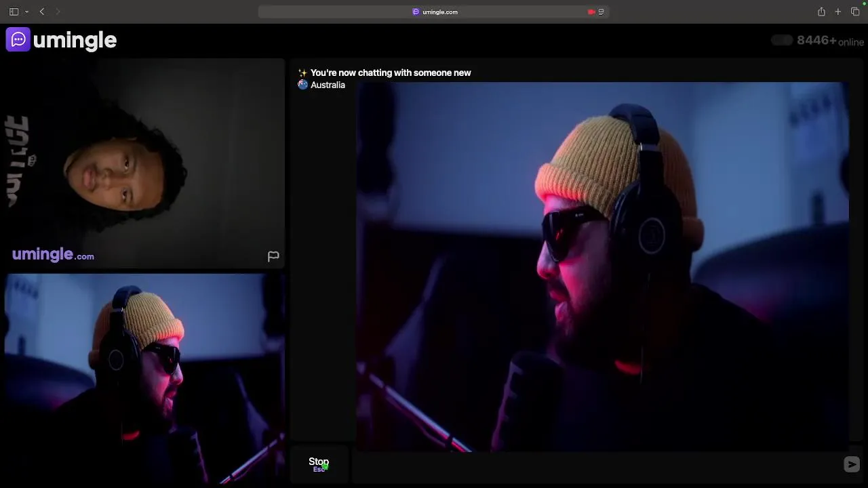Click the umingle.com address bar
868x488 pixels.
tap(434, 12)
